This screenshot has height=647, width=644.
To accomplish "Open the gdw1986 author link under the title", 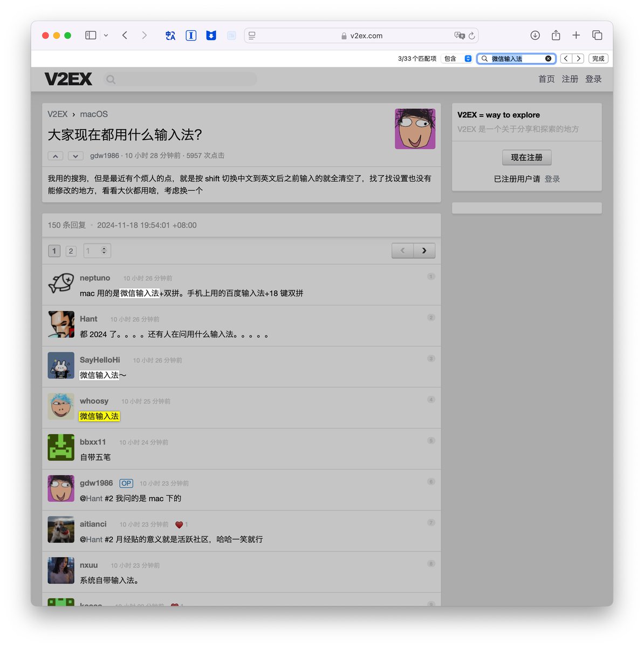I will 105,156.
